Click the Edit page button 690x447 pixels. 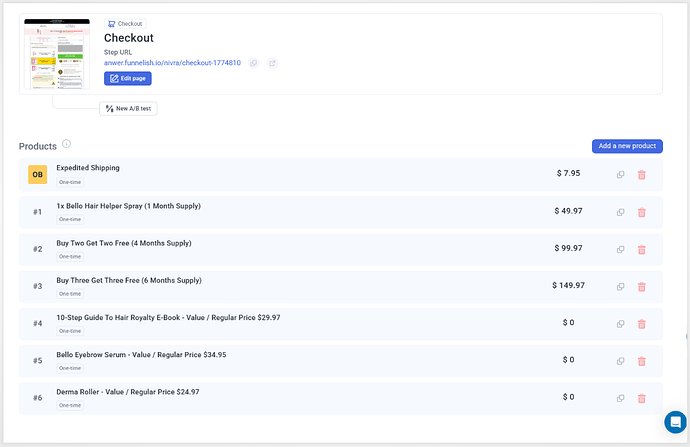click(x=127, y=78)
